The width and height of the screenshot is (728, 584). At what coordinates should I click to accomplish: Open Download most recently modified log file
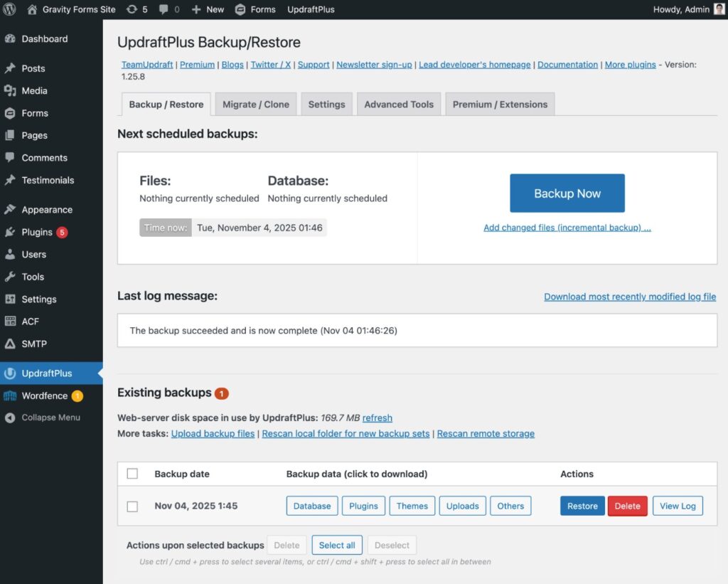(x=630, y=296)
